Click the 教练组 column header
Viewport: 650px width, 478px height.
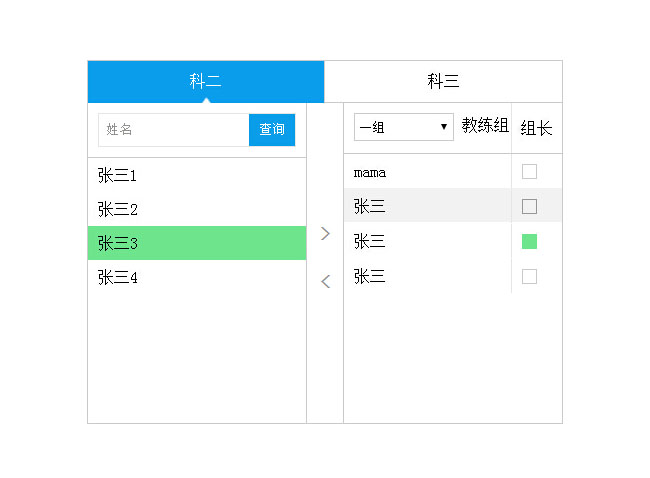point(485,127)
